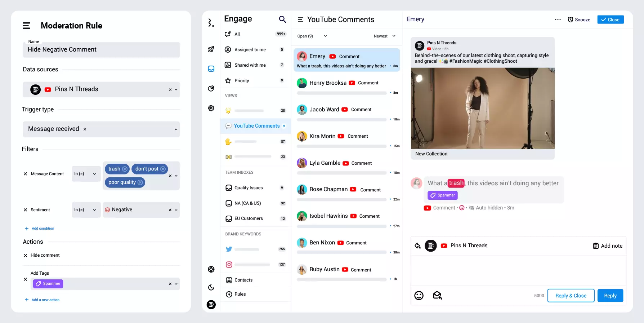The image size is (644, 323).
Task: Remove the 'trash' keyword chip
Action: pyautogui.click(x=125, y=169)
